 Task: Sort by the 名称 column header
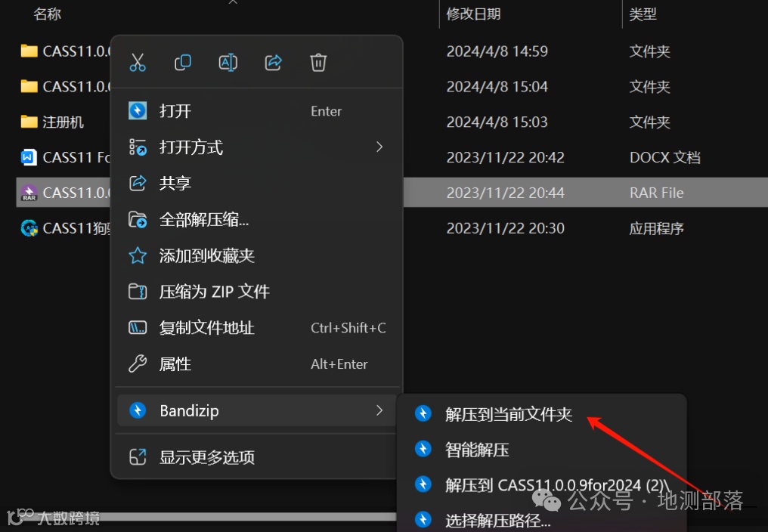click(48, 14)
